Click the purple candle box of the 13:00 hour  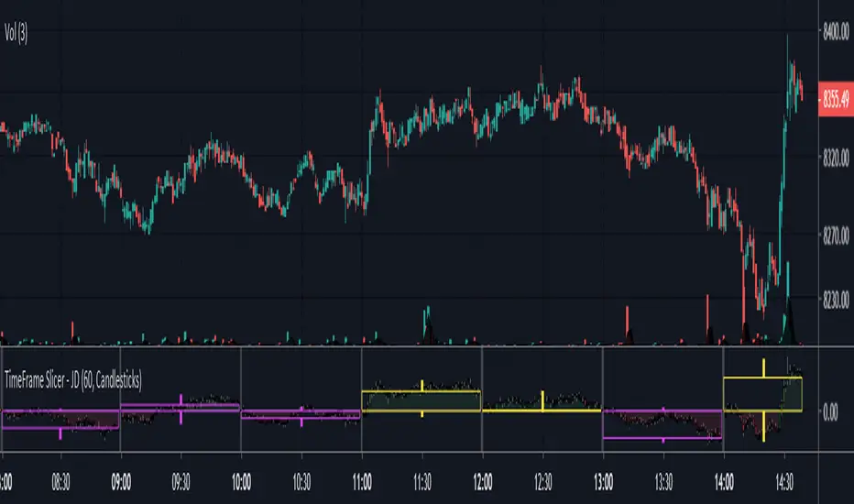point(662,424)
